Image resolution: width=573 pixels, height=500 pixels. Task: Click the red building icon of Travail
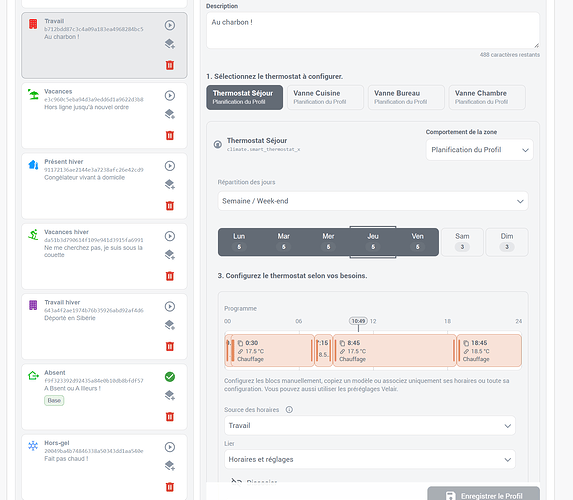33,24
